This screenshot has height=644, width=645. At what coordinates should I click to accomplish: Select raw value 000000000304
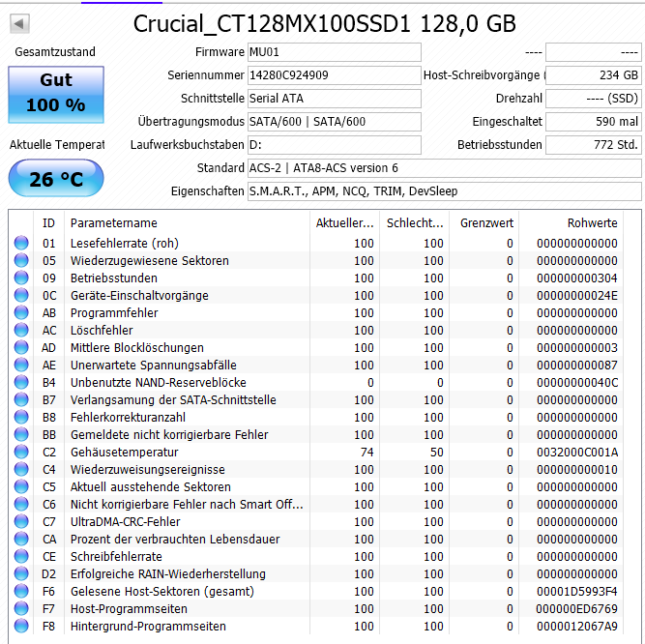point(577,278)
